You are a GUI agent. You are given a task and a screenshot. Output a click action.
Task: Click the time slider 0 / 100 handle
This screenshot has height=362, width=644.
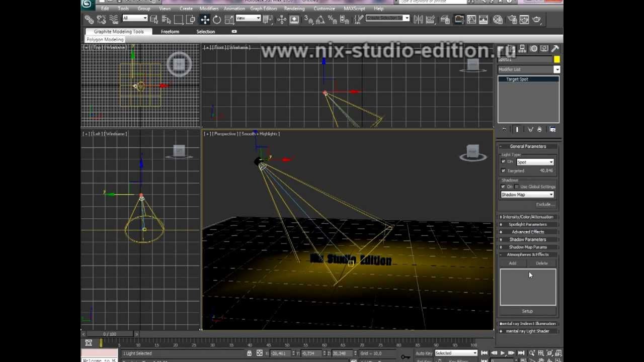(109, 334)
